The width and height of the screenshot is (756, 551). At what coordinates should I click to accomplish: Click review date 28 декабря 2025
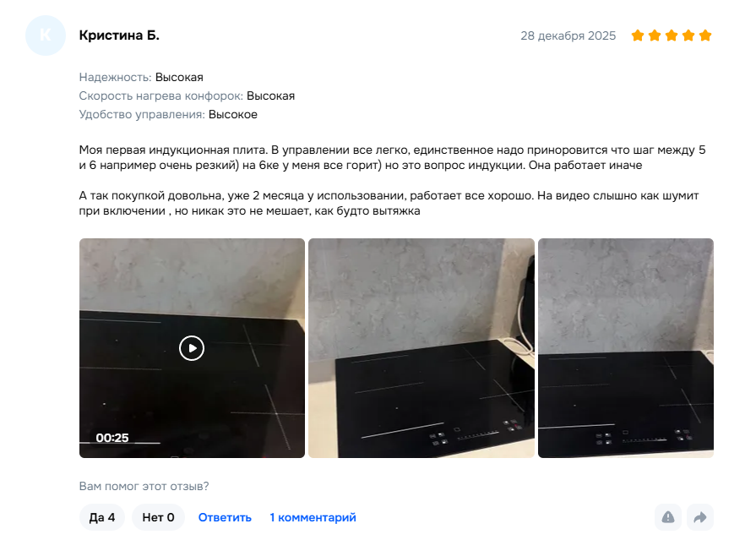click(x=568, y=35)
